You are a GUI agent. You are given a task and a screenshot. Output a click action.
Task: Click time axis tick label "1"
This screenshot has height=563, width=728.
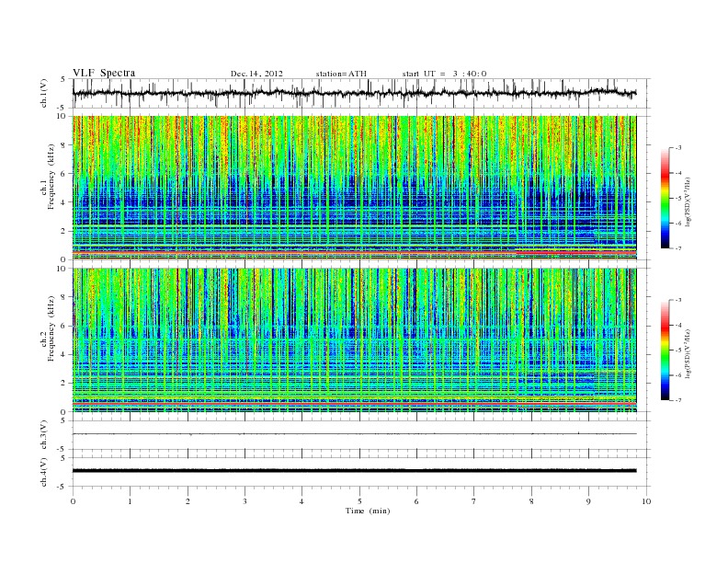coord(130,501)
